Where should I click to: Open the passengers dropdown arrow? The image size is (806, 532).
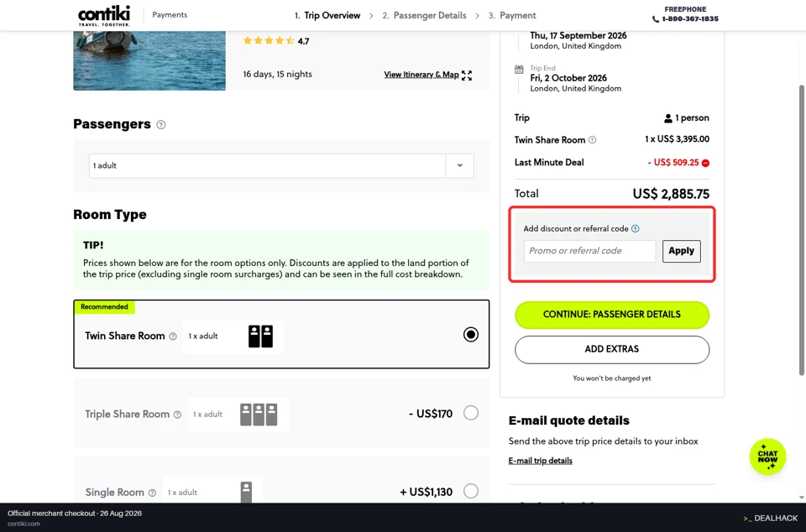tap(459, 166)
